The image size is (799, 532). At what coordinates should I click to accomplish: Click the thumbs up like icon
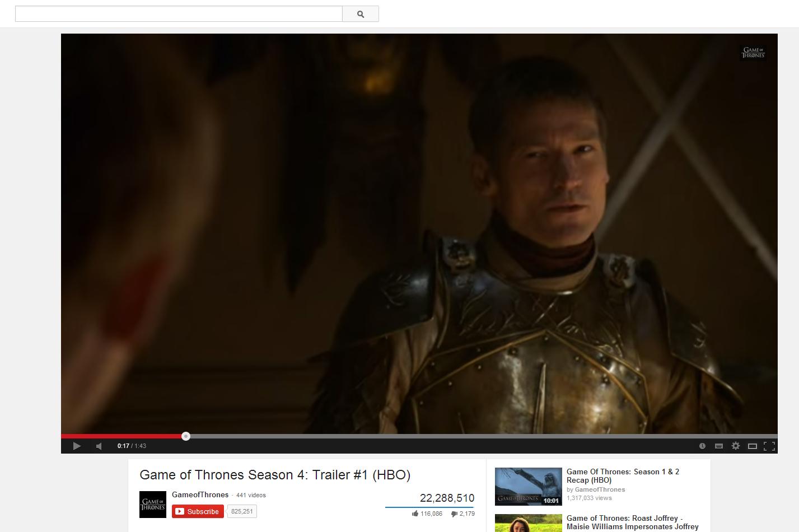pos(415,514)
